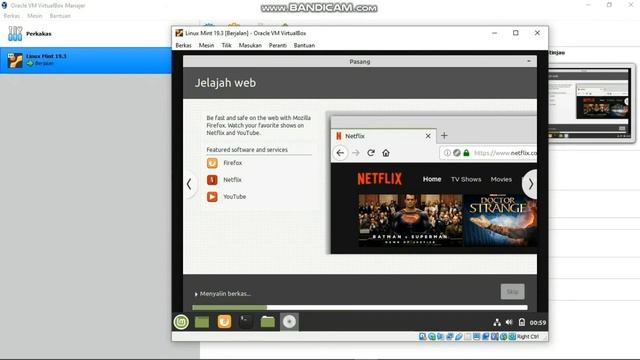Click the shared folders status icon
Screen dimensions: 640x360
(x=468, y=337)
